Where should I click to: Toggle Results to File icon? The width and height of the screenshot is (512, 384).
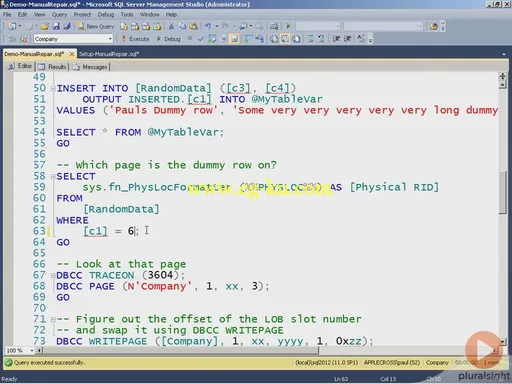296,39
